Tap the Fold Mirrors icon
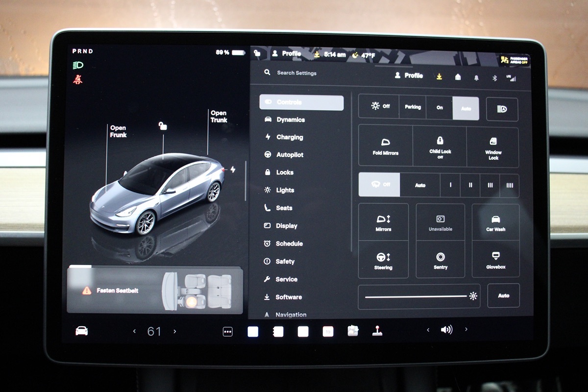The height and width of the screenshot is (392, 588). point(385,146)
